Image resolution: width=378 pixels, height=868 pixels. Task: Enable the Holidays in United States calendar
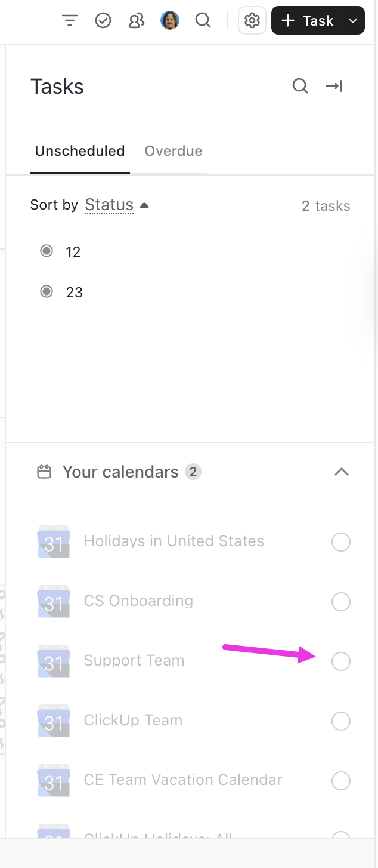[340, 541]
